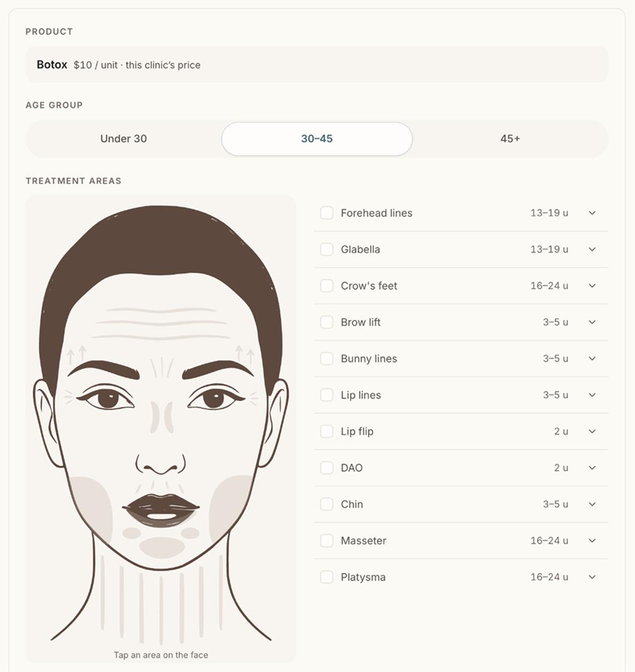Click the Chin label
The height and width of the screenshot is (672, 635).
pos(352,504)
